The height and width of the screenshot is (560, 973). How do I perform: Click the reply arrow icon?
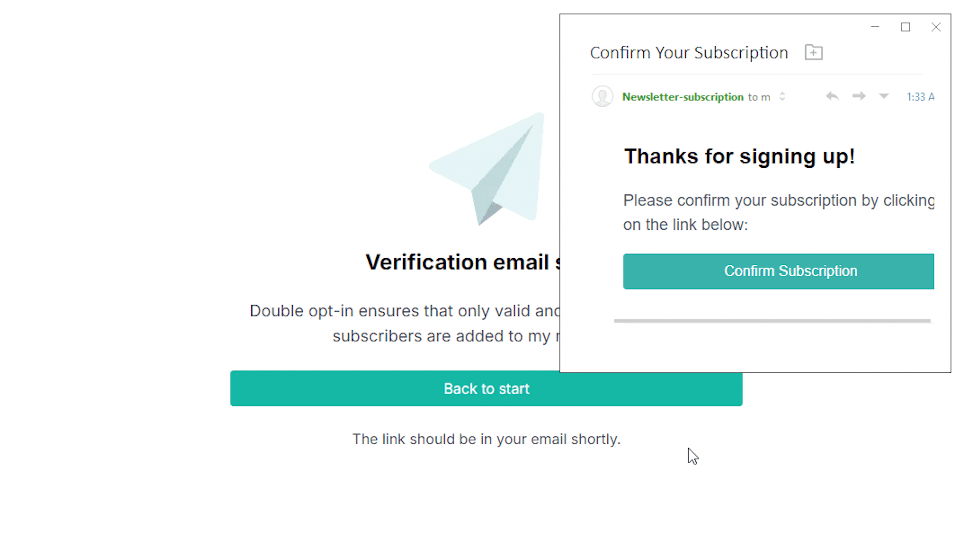pyautogui.click(x=832, y=96)
